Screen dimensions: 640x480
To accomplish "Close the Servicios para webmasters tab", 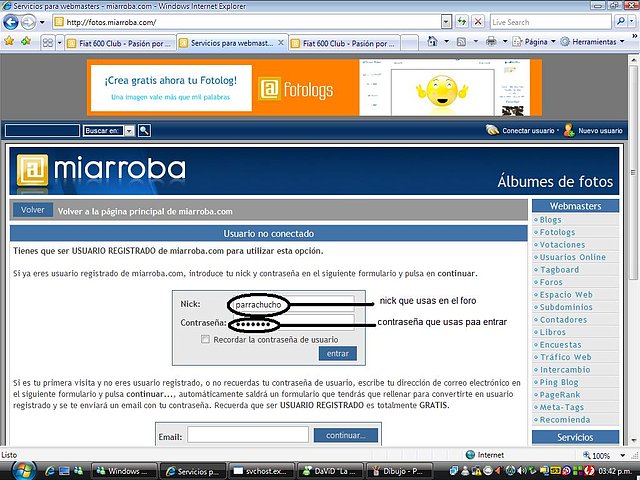I will [281, 42].
